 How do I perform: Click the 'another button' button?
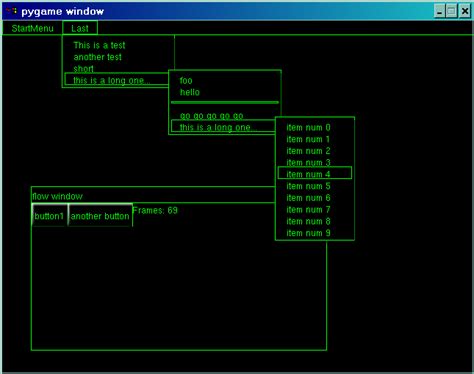(100, 215)
